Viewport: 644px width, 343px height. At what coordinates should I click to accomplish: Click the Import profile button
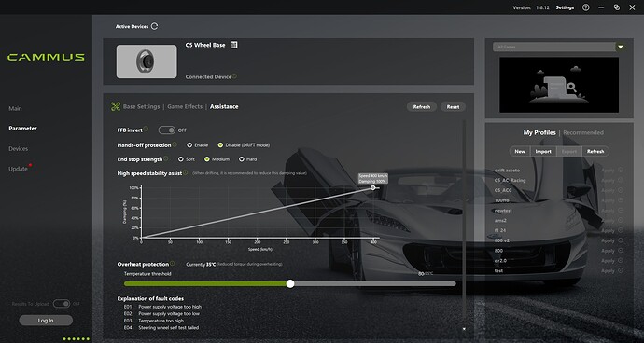[x=543, y=151]
